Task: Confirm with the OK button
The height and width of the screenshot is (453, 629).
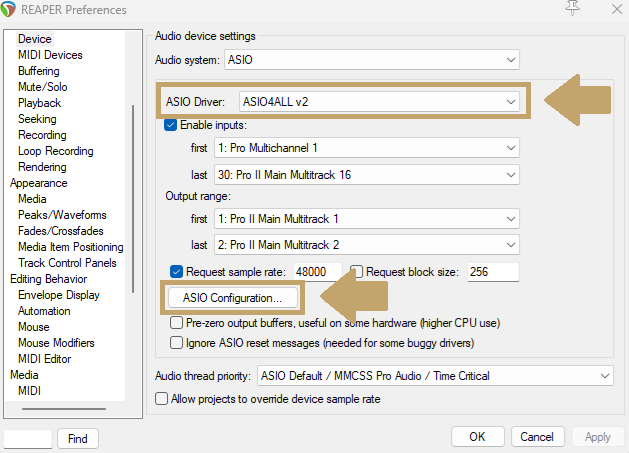Action: 478,437
